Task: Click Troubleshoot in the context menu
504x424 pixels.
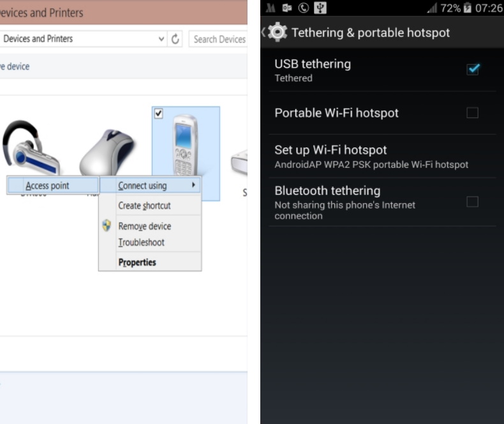Action: [141, 243]
